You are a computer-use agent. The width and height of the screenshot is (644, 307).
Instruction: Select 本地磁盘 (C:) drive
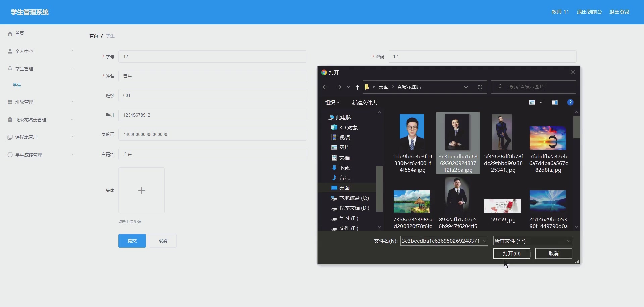click(x=354, y=198)
